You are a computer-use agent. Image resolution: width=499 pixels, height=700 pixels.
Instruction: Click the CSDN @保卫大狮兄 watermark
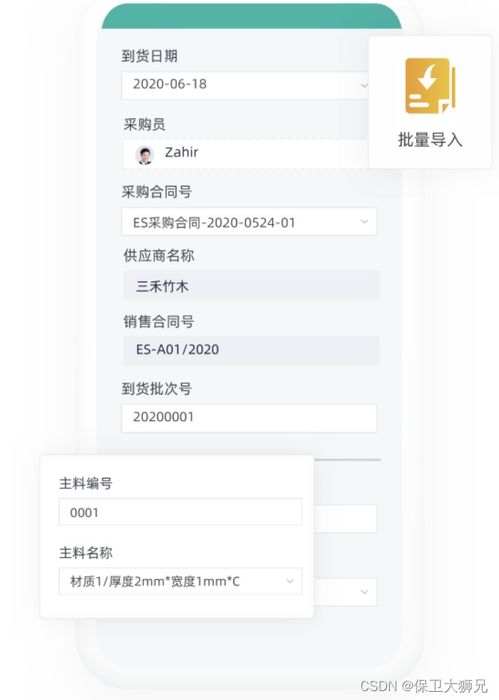[x=424, y=685]
